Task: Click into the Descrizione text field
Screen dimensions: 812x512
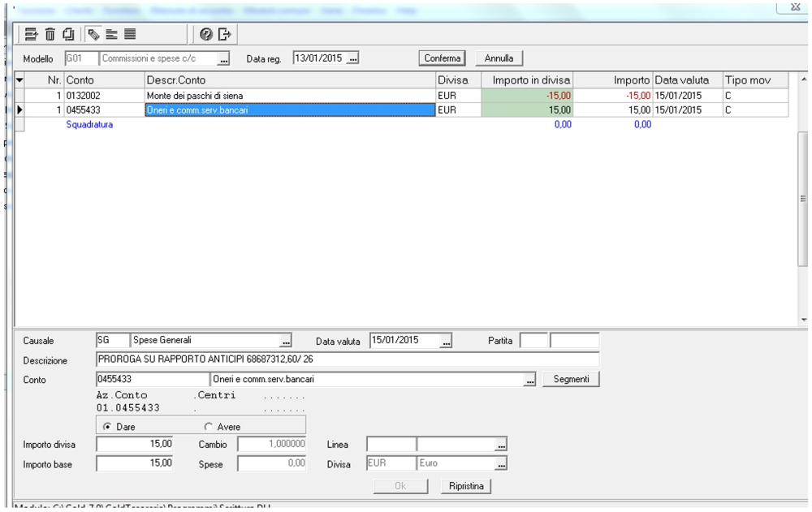Action: [x=347, y=359]
